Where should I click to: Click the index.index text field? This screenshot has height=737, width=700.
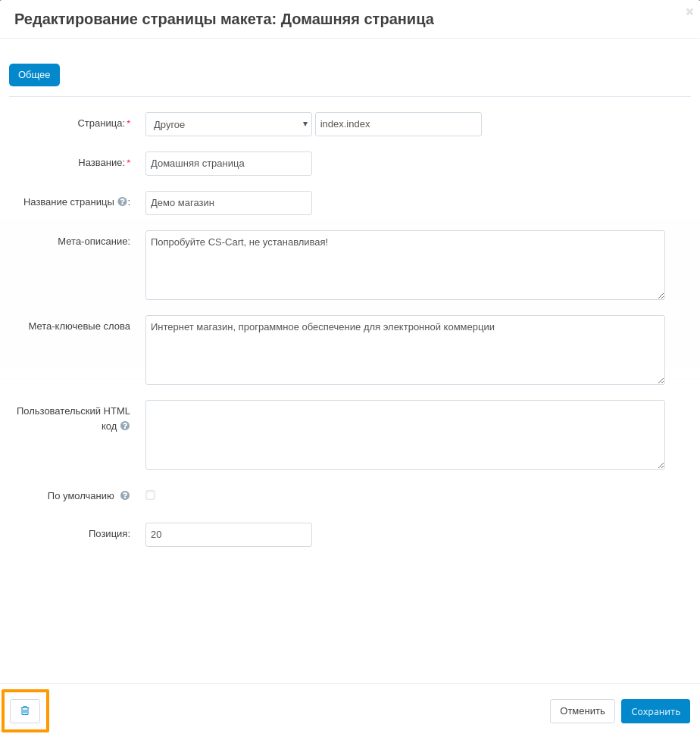click(x=398, y=124)
